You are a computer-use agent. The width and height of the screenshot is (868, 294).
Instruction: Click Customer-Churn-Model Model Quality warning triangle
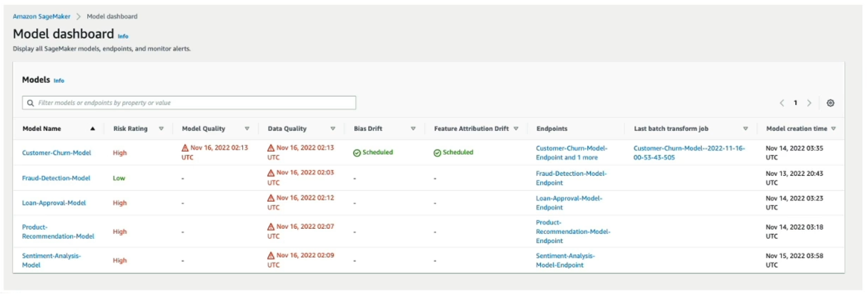click(x=186, y=147)
